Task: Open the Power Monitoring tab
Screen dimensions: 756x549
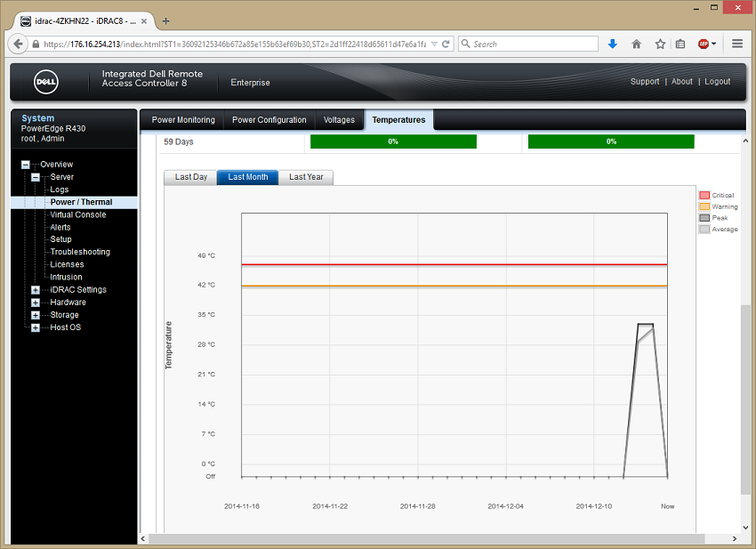Action: point(183,119)
